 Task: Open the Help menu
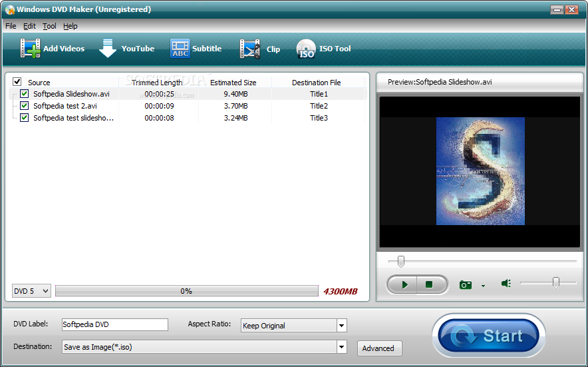tap(70, 26)
